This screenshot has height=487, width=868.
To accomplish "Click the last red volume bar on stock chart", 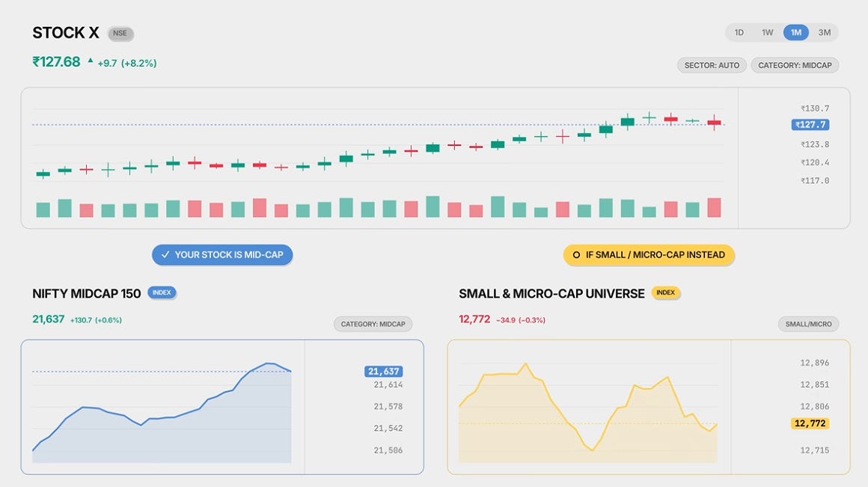I will pyautogui.click(x=714, y=207).
